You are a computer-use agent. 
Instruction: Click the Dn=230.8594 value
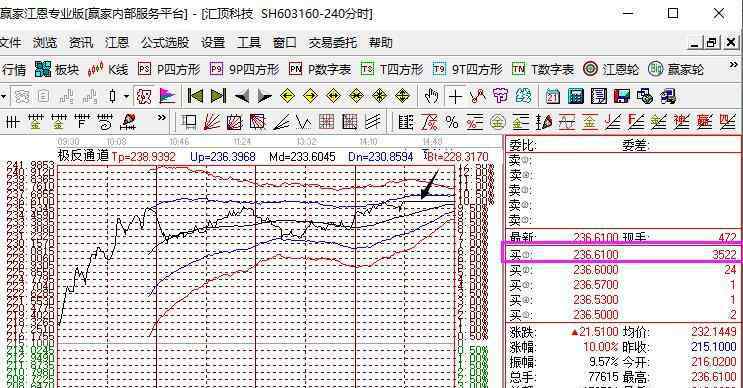[381, 156]
